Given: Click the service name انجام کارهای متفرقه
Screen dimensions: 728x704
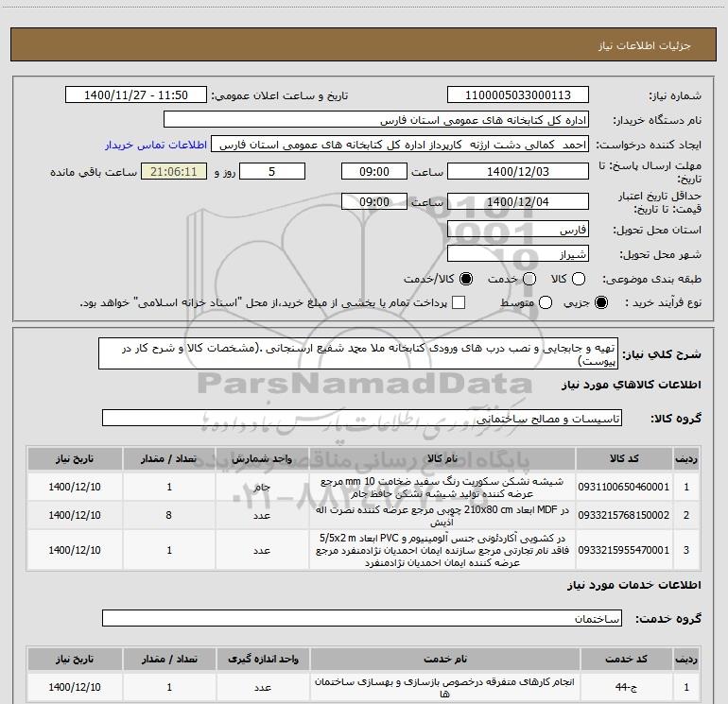Looking at the screenshot, I should (x=444, y=688).
